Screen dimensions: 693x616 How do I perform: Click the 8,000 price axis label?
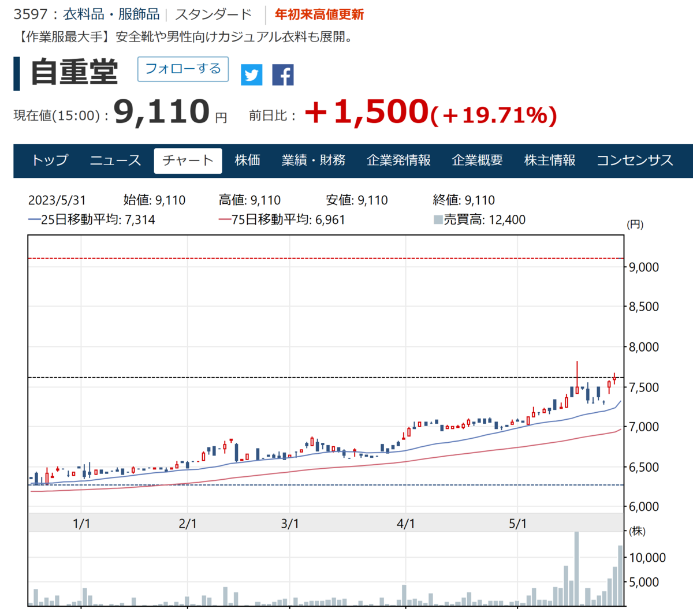pos(644,347)
